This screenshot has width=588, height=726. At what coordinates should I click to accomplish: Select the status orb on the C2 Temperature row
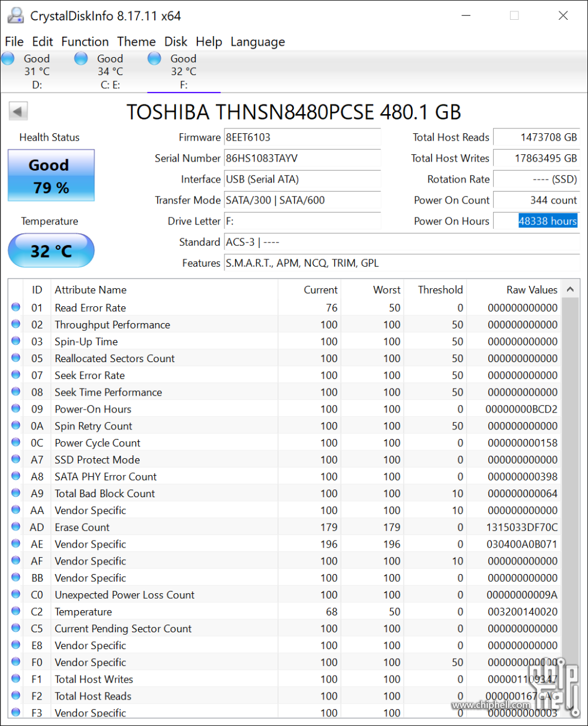(x=16, y=611)
